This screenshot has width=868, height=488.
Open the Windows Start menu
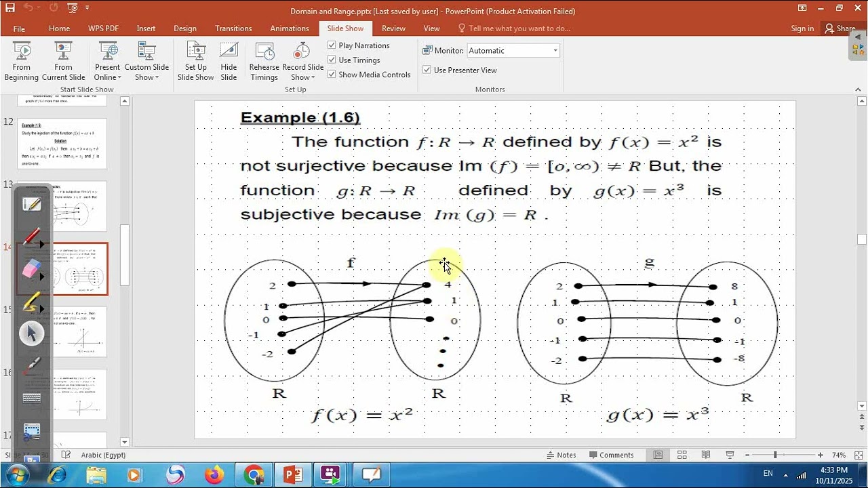coord(17,475)
